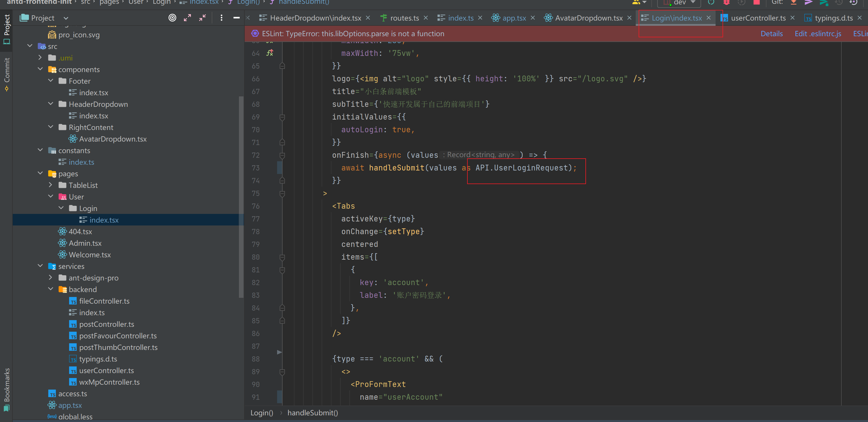Toggle the code fold marker on line 69

tap(282, 117)
